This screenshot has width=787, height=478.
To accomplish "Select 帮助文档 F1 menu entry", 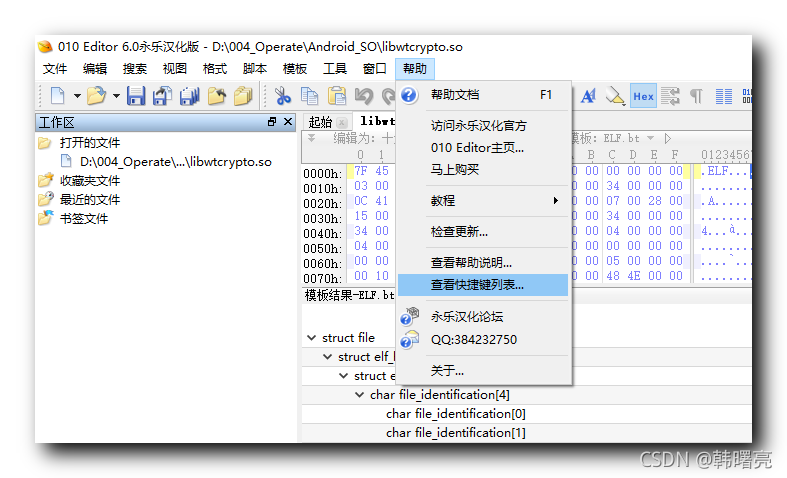I will click(483, 95).
